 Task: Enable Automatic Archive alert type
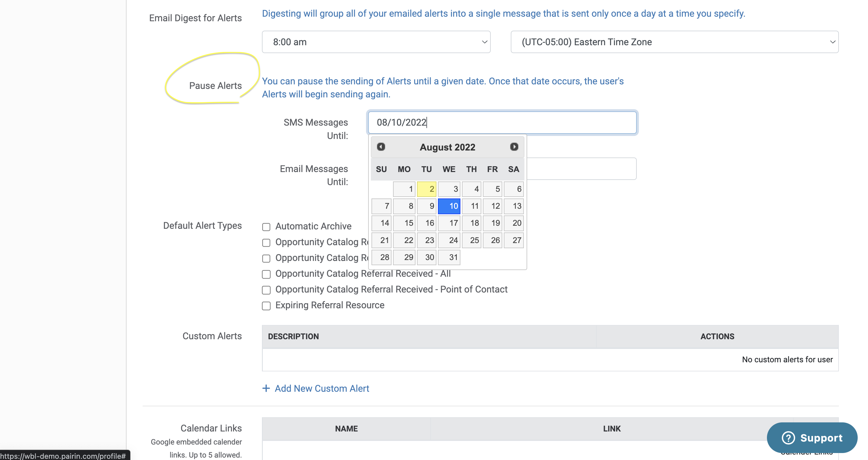[266, 227]
